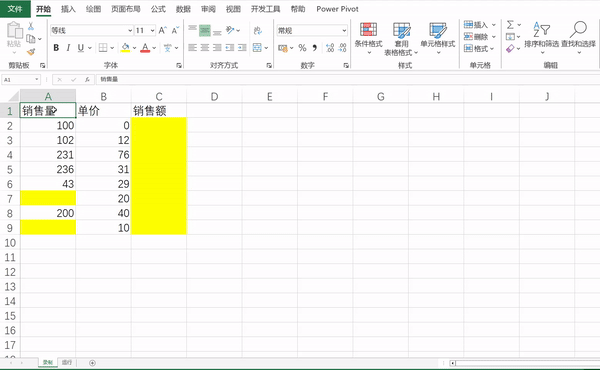Viewport: 600px width, 370px height.
Task: Apply the yellow fill color bucket
Action: (x=125, y=48)
